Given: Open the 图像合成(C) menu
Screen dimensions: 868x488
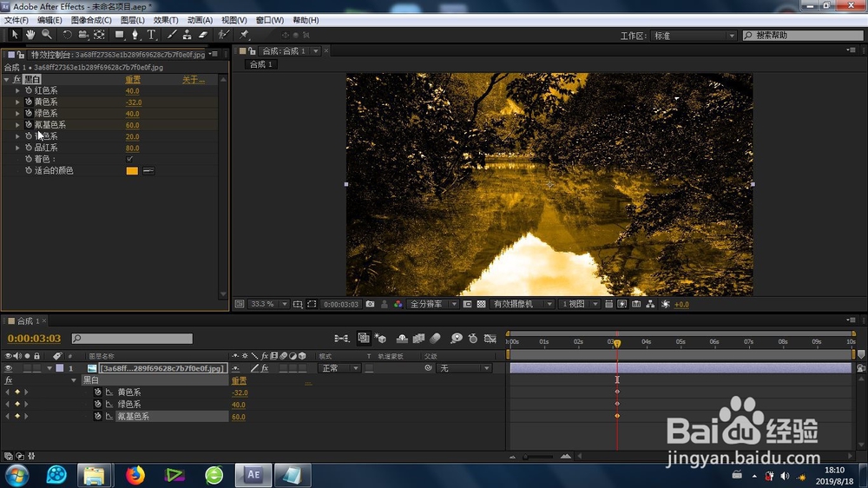Looking at the screenshot, I should coord(91,20).
